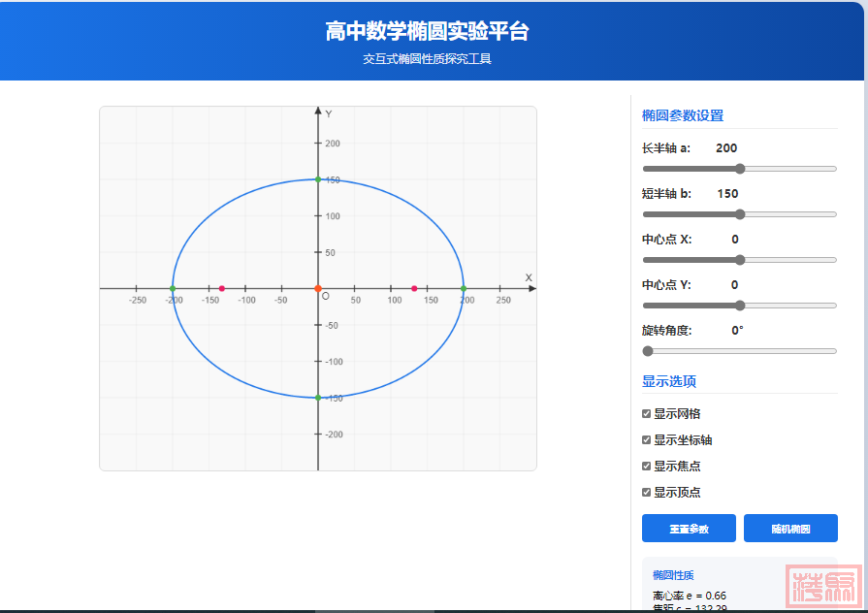Click the 长半轴 a slider handle
Viewport: 868px width, 613px height.
point(740,169)
